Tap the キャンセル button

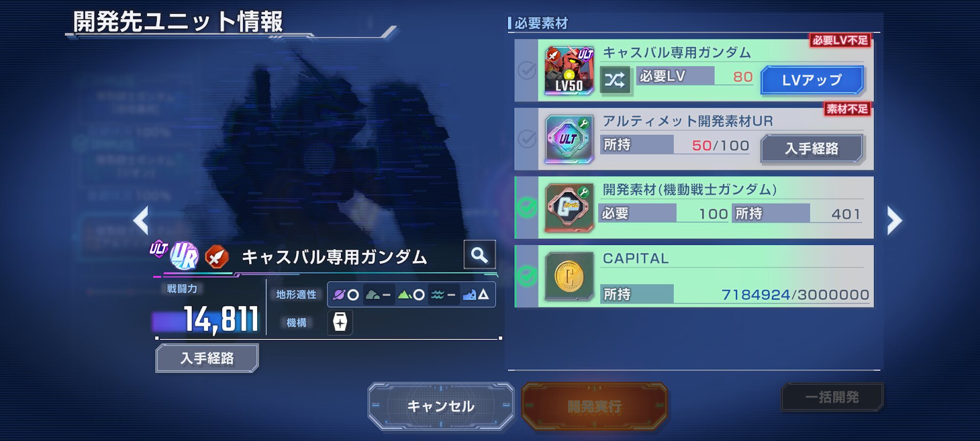441,406
